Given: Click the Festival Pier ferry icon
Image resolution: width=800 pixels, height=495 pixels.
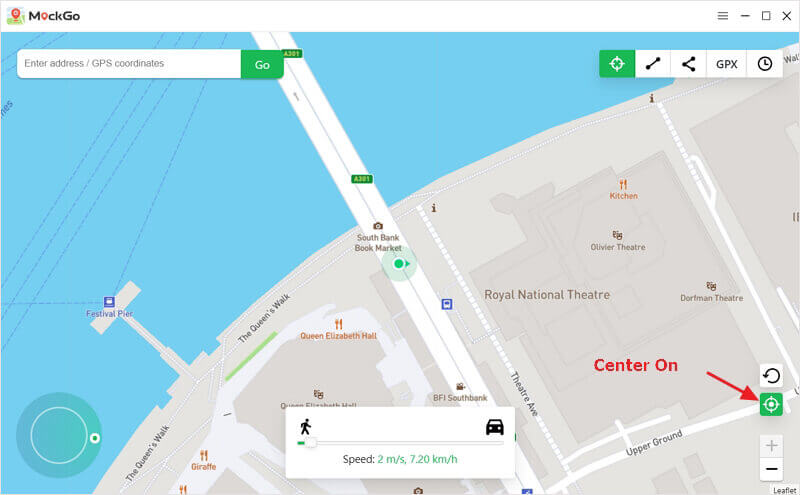Looking at the screenshot, I should (109, 302).
